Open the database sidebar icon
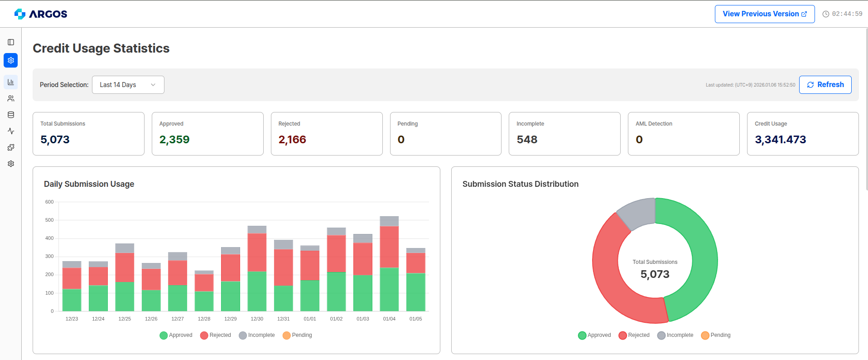The width and height of the screenshot is (868, 360). tap(11, 115)
